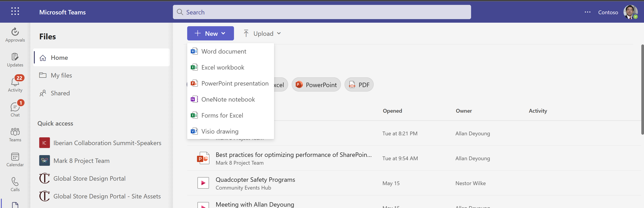Go to Teams in the sidebar

coord(15,134)
